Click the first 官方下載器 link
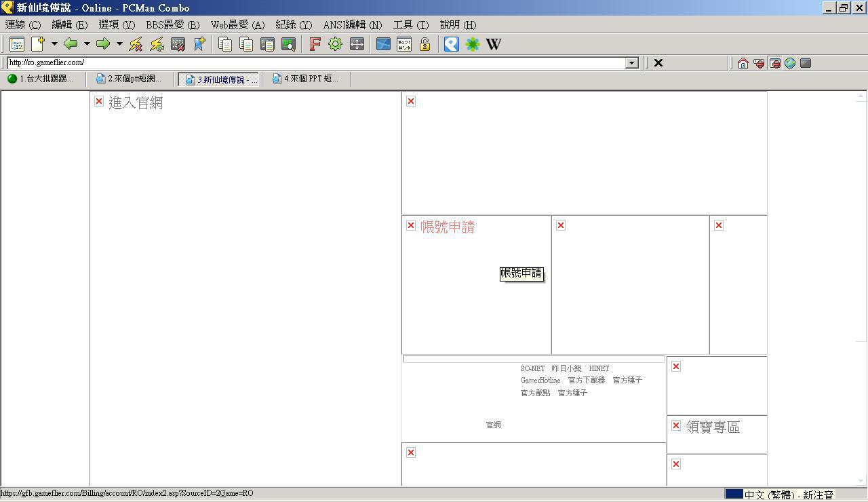The width and height of the screenshot is (868, 502). point(587,381)
